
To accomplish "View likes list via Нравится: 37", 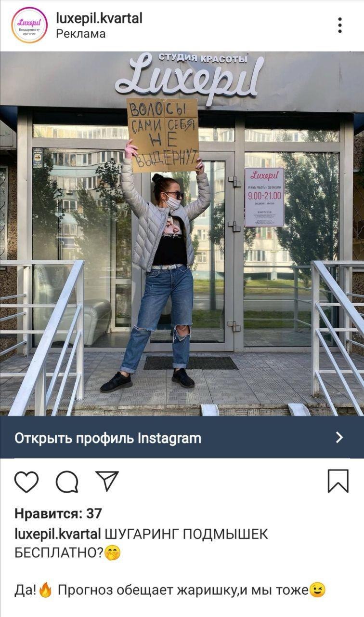I will (58, 514).
